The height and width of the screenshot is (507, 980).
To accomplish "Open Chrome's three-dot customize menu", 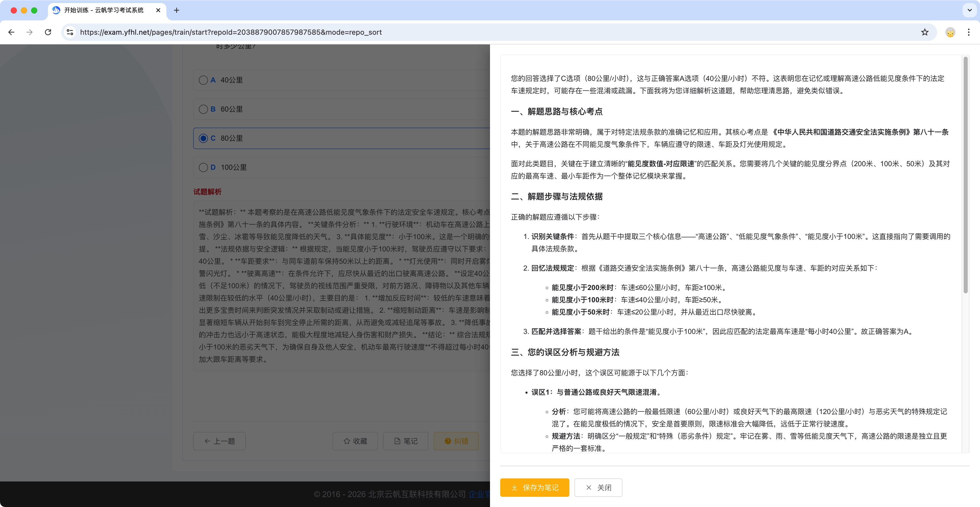I will (969, 32).
